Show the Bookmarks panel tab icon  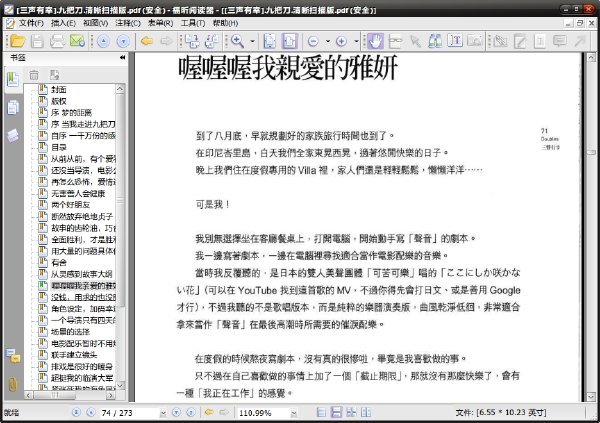click(x=13, y=79)
